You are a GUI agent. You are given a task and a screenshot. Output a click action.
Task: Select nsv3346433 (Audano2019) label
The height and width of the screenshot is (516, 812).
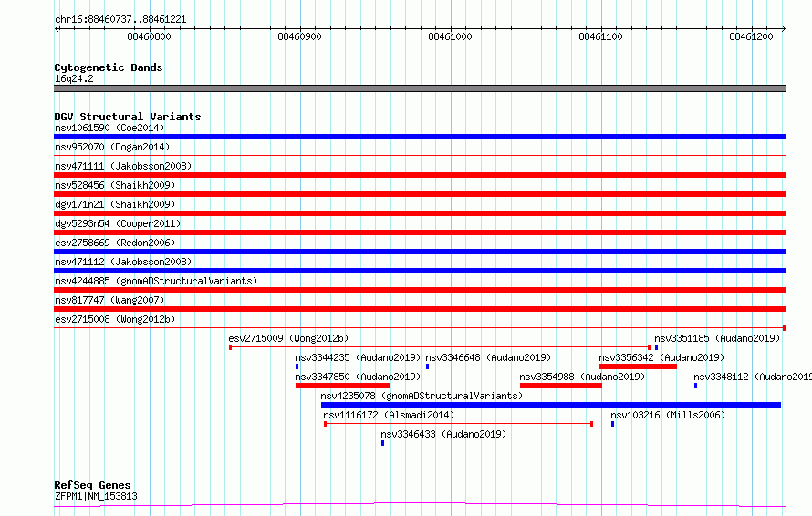pyautogui.click(x=443, y=434)
